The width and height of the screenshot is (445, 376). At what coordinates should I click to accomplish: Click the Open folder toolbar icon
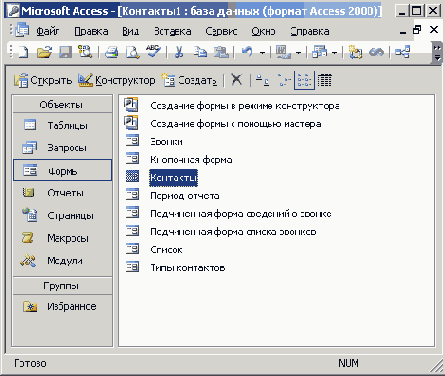(x=44, y=52)
